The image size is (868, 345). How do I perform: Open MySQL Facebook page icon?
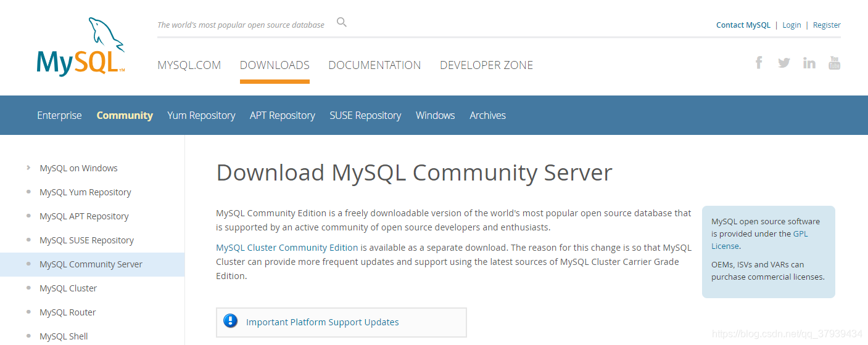pos(759,62)
